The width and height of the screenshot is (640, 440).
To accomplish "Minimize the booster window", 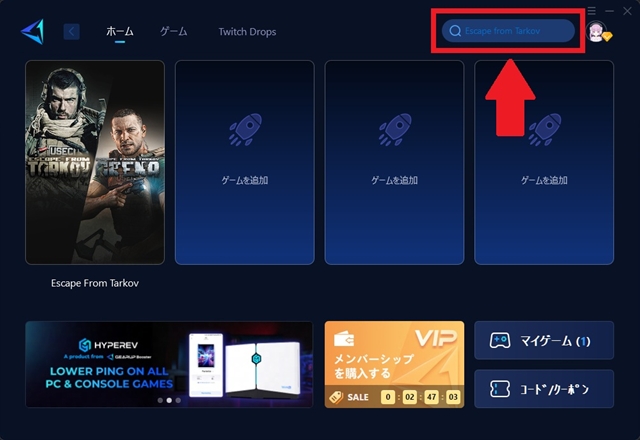I will pos(609,11).
